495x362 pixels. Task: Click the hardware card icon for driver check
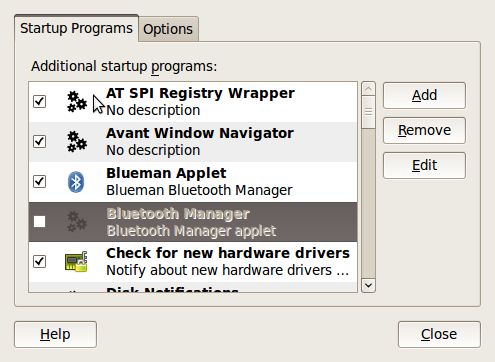(76, 262)
